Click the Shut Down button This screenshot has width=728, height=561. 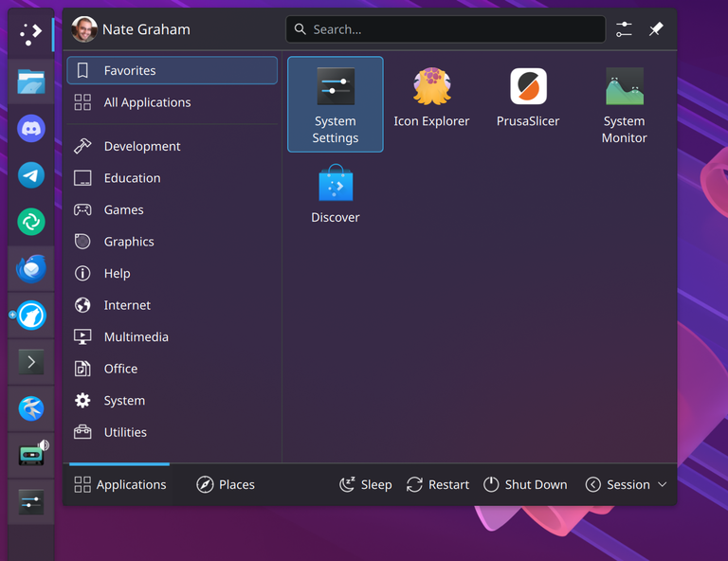point(525,484)
